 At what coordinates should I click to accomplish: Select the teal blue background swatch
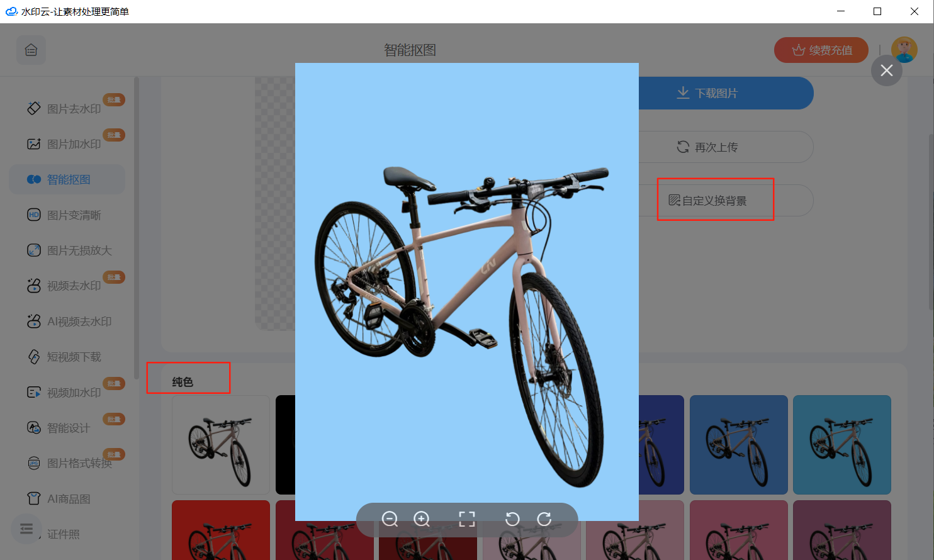(x=842, y=445)
